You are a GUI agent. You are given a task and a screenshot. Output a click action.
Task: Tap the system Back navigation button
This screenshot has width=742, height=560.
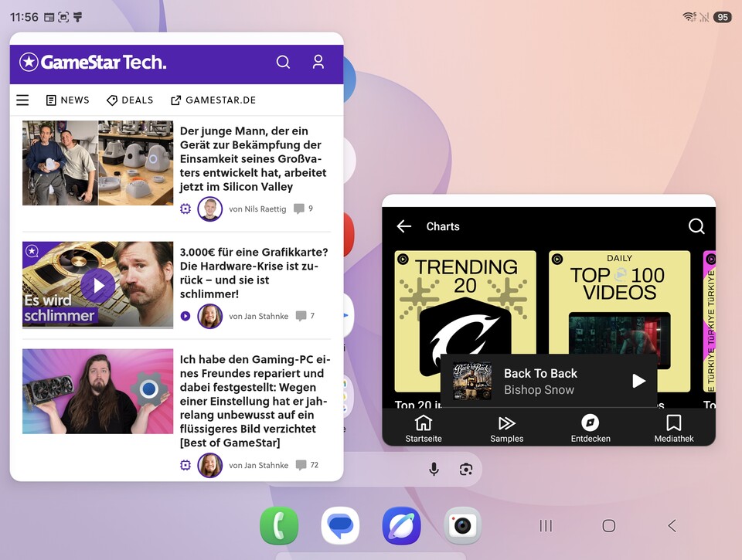[x=672, y=526]
